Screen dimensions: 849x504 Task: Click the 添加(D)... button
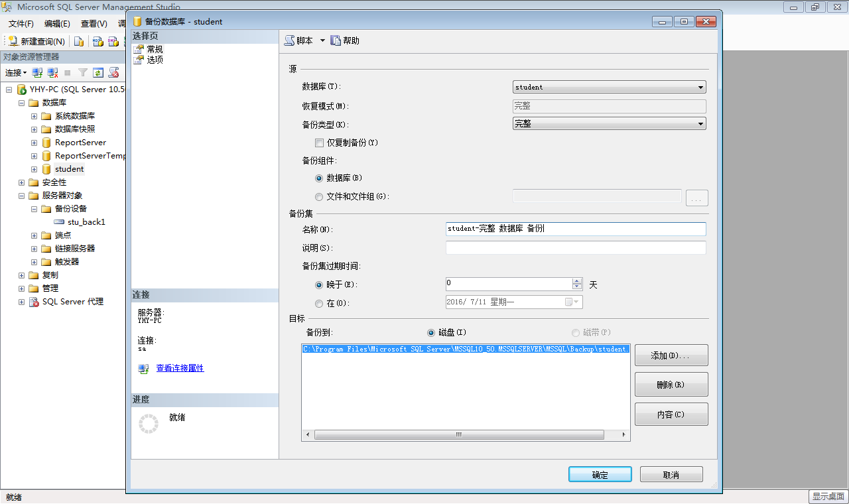[x=671, y=355]
